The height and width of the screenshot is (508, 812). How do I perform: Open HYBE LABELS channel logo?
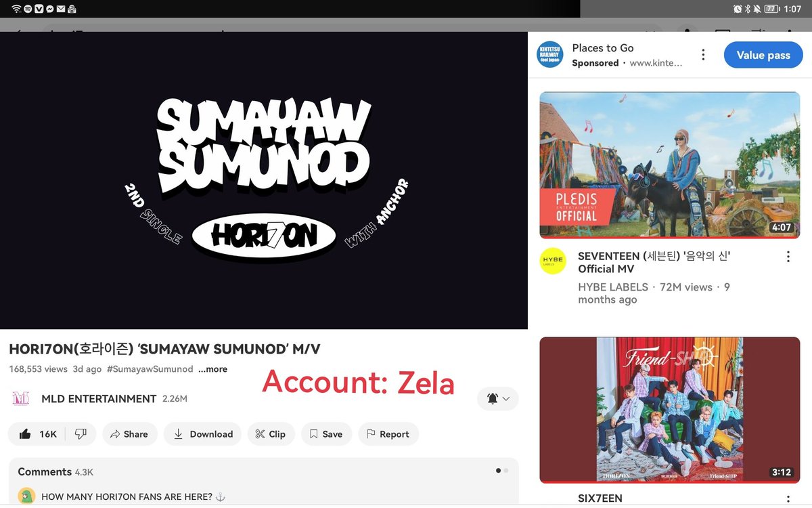click(x=552, y=261)
